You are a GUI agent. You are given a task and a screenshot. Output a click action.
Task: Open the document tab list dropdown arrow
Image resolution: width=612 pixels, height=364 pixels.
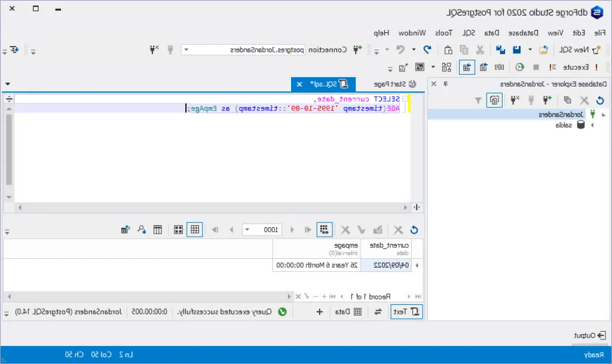tap(7, 84)
